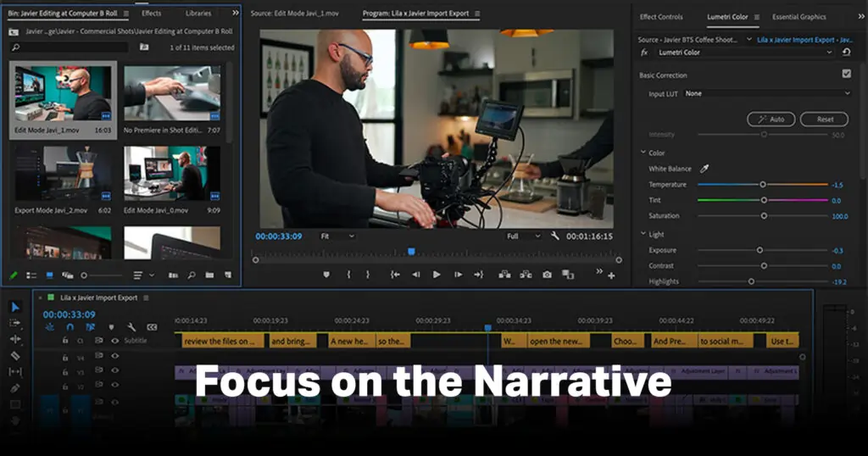Select the Razor tool in the timeline toolbar
This screenshot has height=456, width=868.
pos(14,355)
